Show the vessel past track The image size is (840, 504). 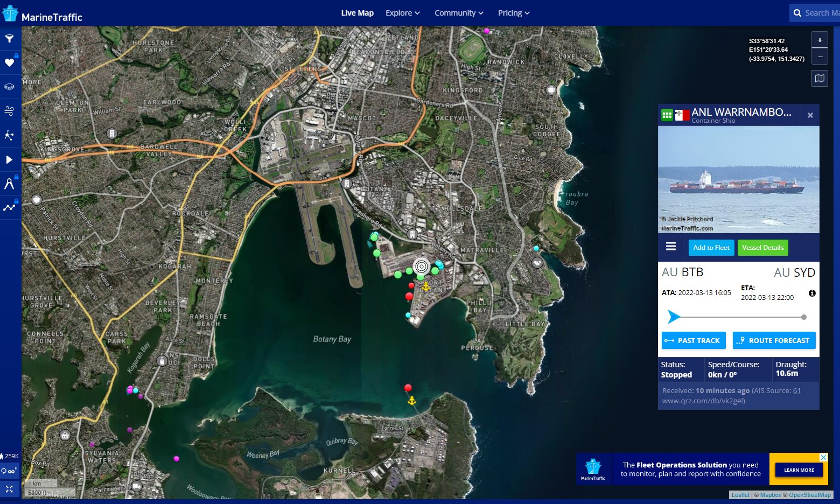[694, 340]
